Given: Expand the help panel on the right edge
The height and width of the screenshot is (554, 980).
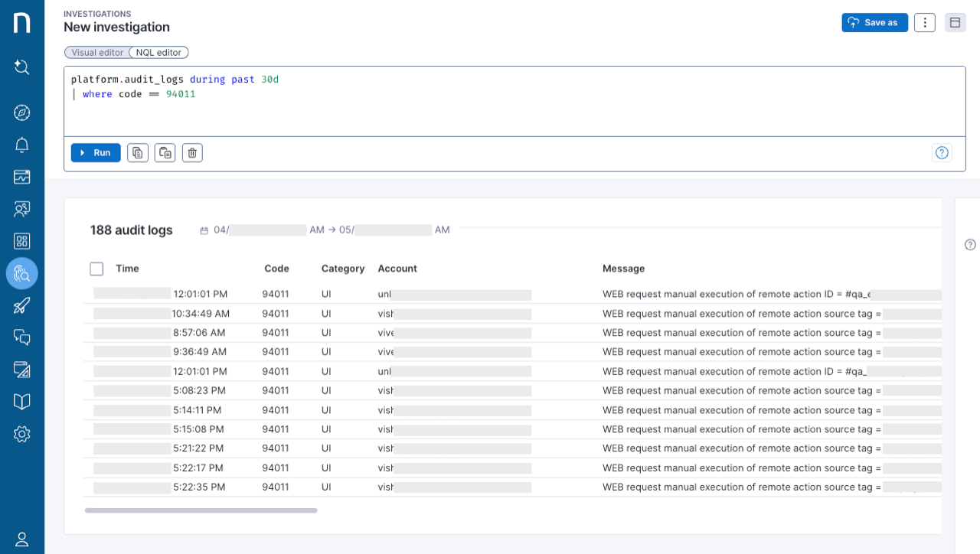Looking at the screenshot, I should [x=970, y=244].
